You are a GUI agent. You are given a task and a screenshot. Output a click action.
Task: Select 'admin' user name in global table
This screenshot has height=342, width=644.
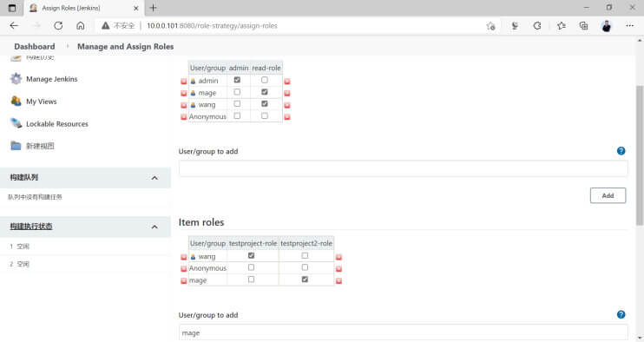point(208,81)
